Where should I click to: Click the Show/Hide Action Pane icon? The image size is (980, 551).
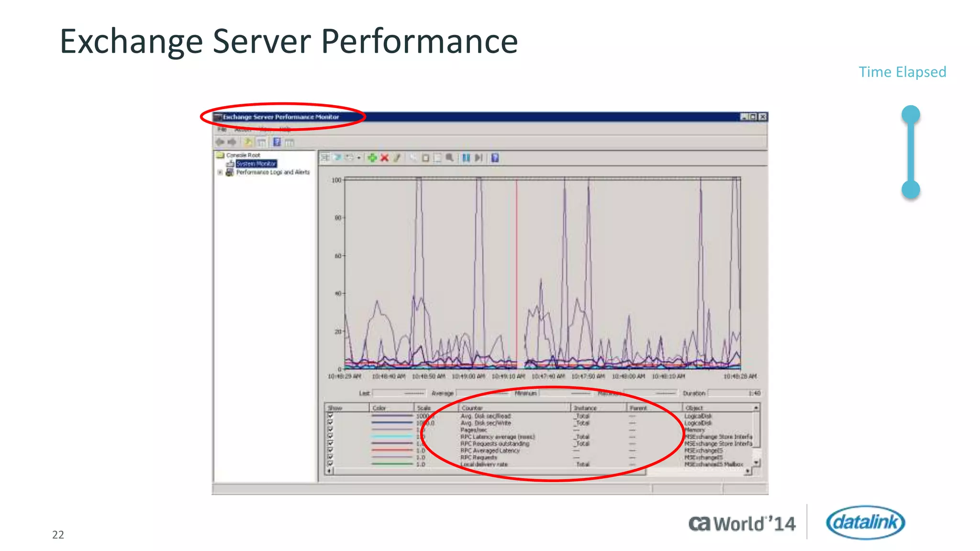point(290,143)
